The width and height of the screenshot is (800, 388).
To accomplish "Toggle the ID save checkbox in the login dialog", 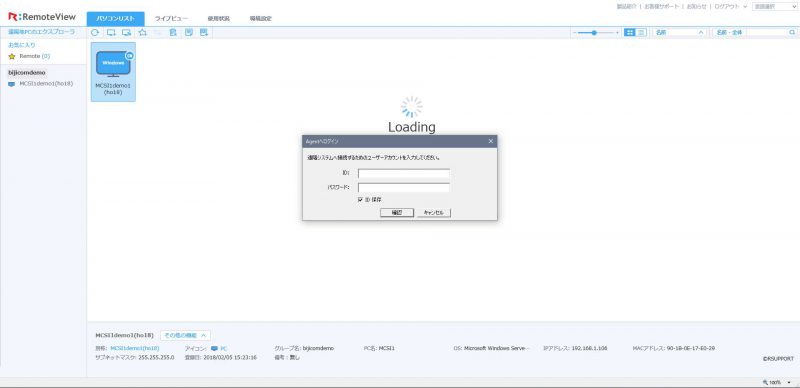I will (361, 200).
